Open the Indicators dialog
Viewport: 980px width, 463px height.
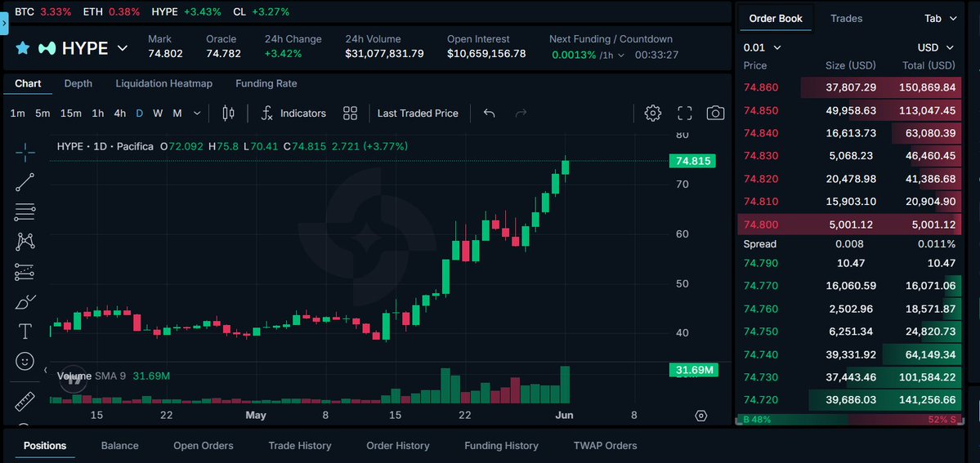tap(293, 113)
